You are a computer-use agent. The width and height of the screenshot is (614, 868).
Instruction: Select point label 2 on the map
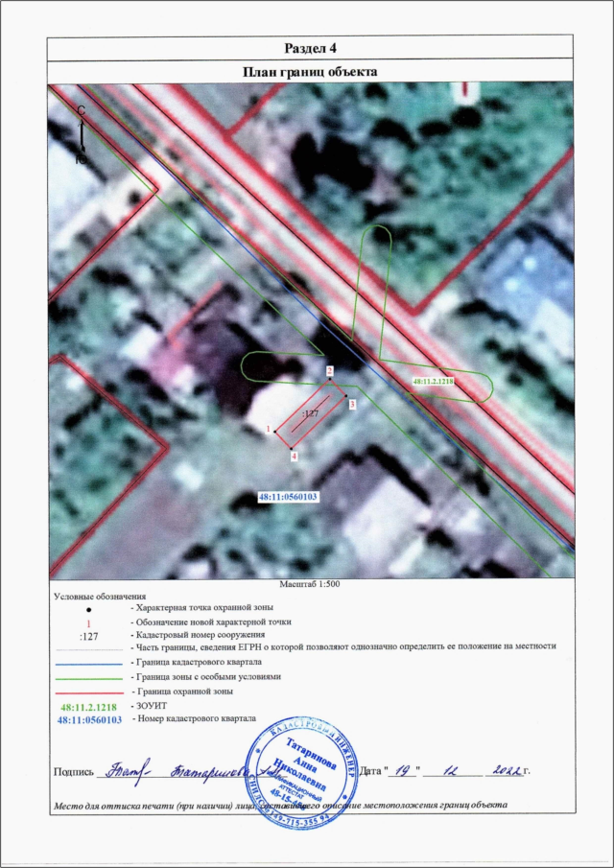pyautogui.click(x=329, y=370)
